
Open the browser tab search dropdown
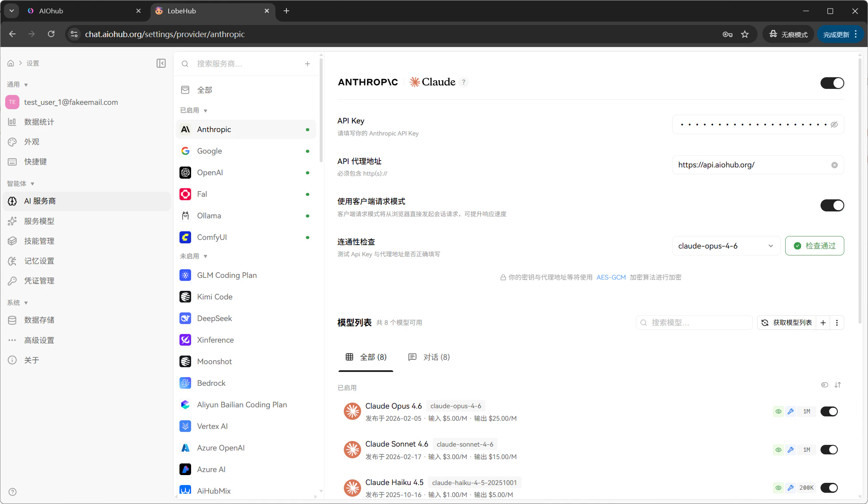tap(12, 11)
